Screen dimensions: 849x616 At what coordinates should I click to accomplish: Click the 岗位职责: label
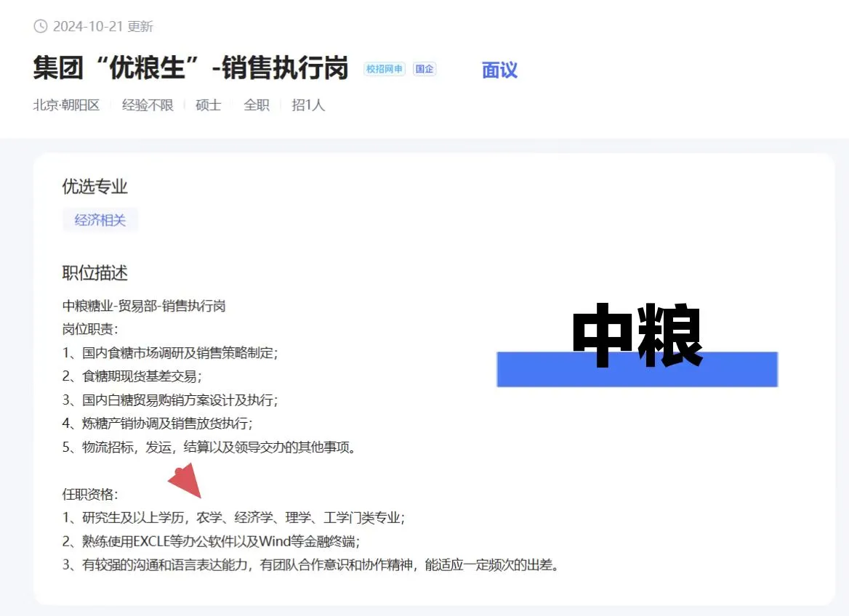tap(90, 329)
